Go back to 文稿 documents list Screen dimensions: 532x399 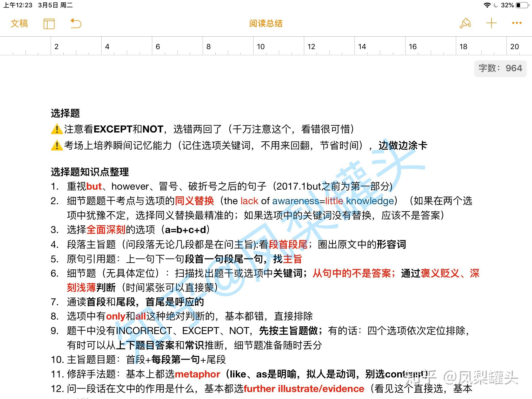[x=19, y=24]
